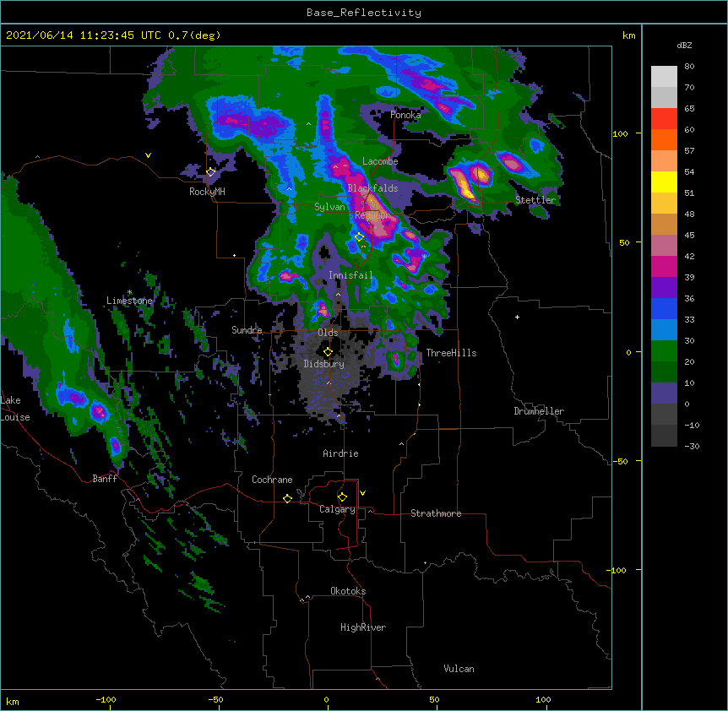728x711 pixels.
Task: Pick the yellow 54 dBZ legend swatch
Action: pyautogui.click(x=664, y=182)
